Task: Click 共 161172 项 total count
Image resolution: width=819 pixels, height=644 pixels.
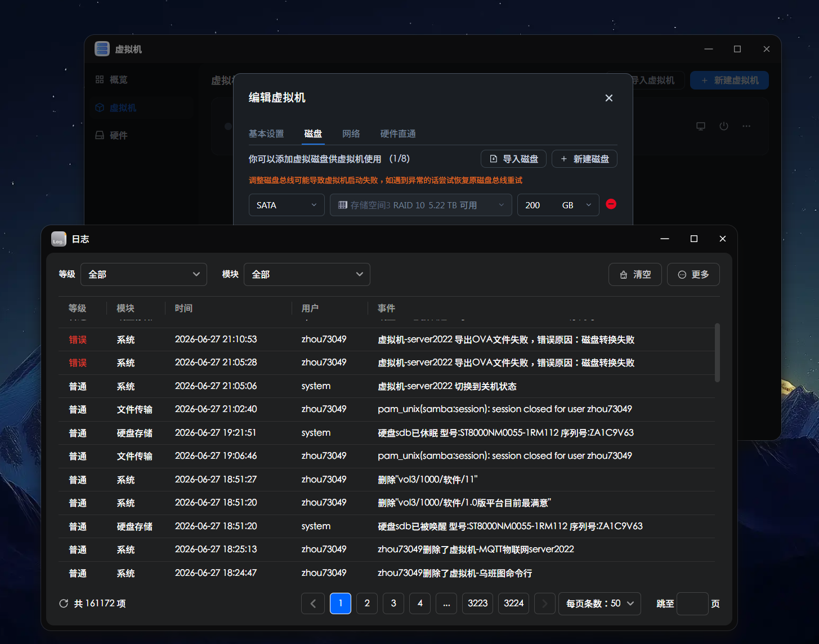Action: (x=100, y=603)
